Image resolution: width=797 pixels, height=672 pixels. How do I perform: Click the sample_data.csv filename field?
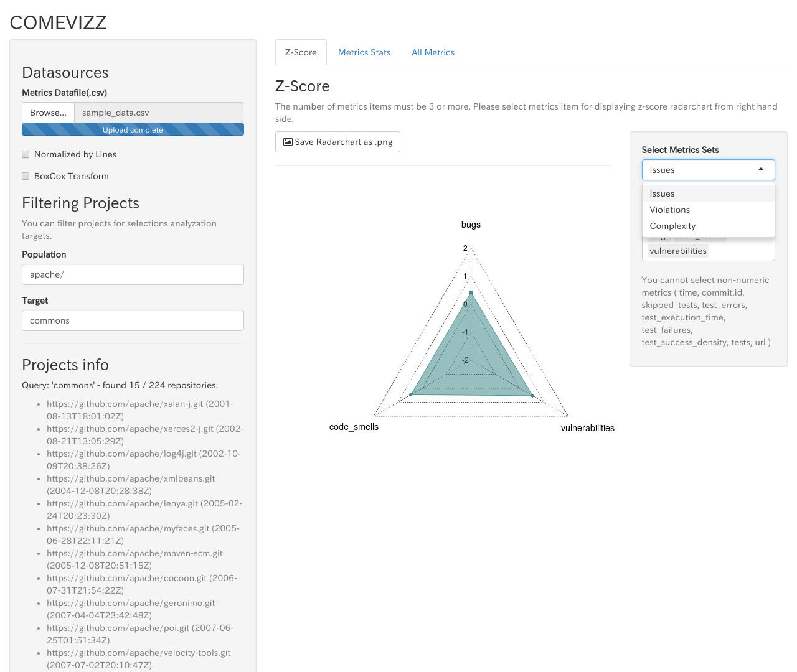159,113
